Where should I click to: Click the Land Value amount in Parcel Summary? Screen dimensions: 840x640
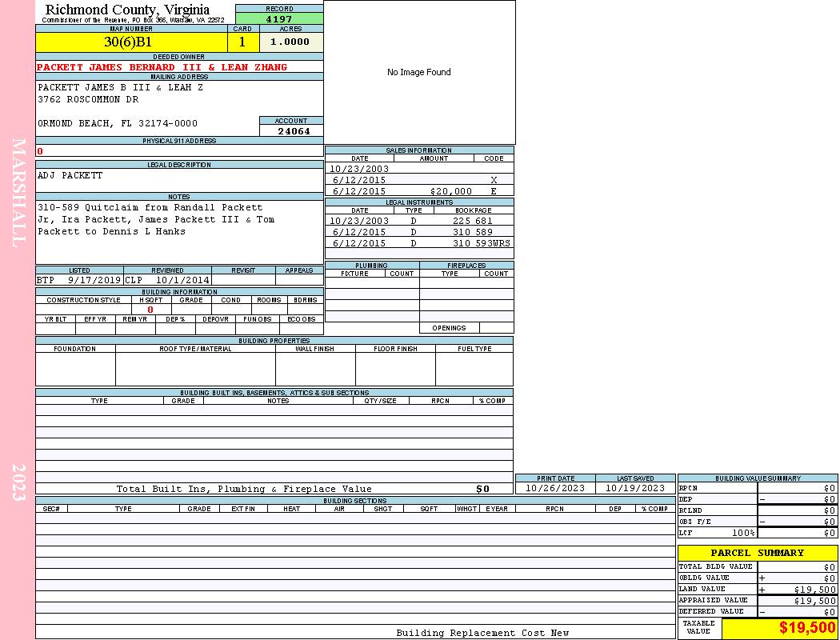[x=815, y=590]
